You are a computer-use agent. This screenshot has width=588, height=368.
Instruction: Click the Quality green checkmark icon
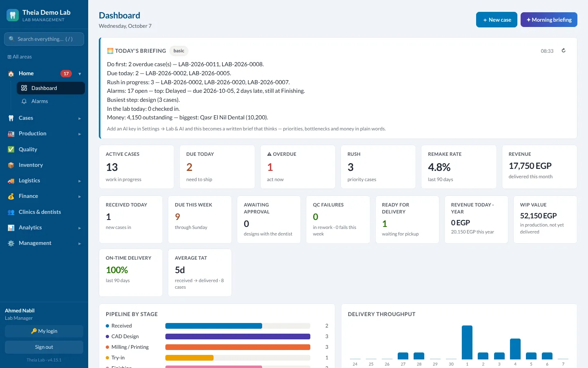click(x=11, y=149)
